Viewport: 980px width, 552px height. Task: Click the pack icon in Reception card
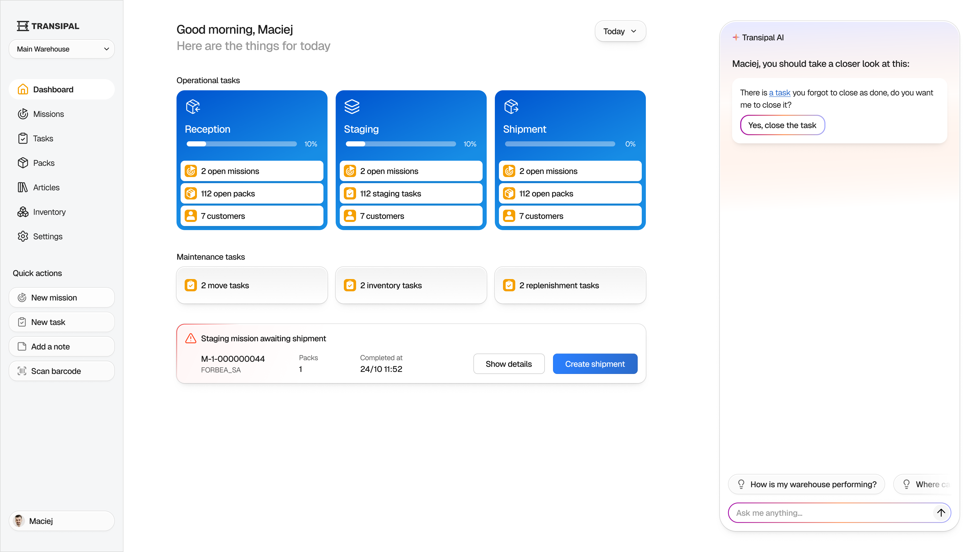click(191, 194)
